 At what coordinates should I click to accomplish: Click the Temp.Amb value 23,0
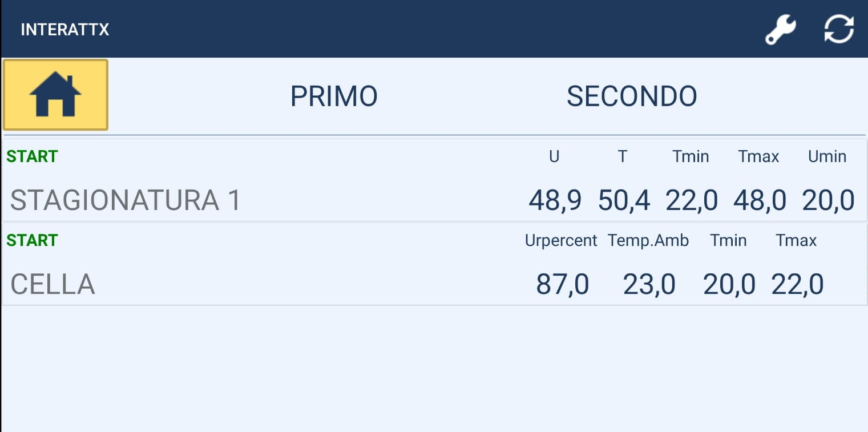point(649,284)
